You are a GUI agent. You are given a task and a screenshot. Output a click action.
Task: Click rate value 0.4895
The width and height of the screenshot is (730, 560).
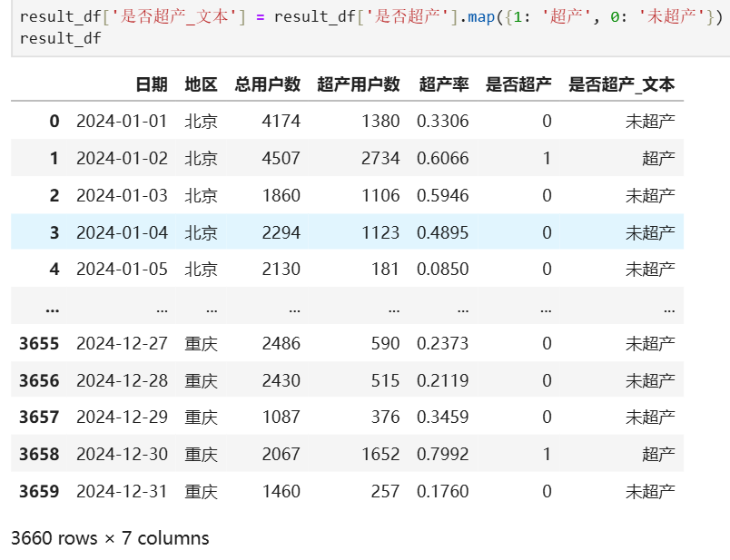click(443, 232)
